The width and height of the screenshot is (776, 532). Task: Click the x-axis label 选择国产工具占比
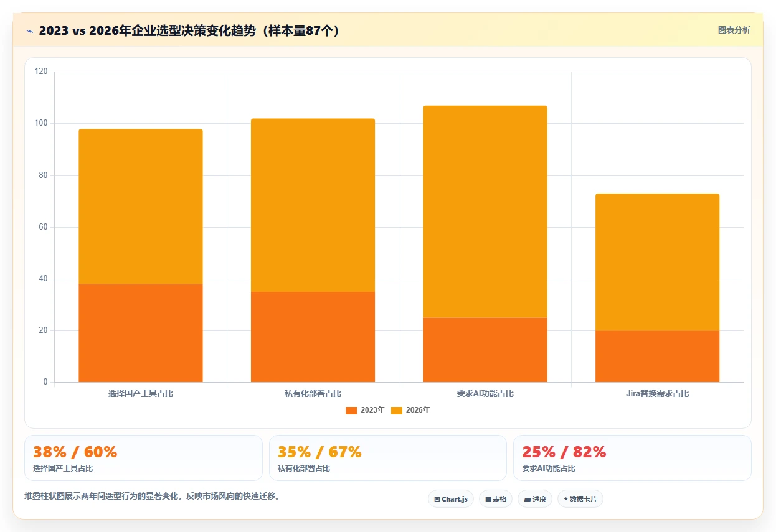141,394
